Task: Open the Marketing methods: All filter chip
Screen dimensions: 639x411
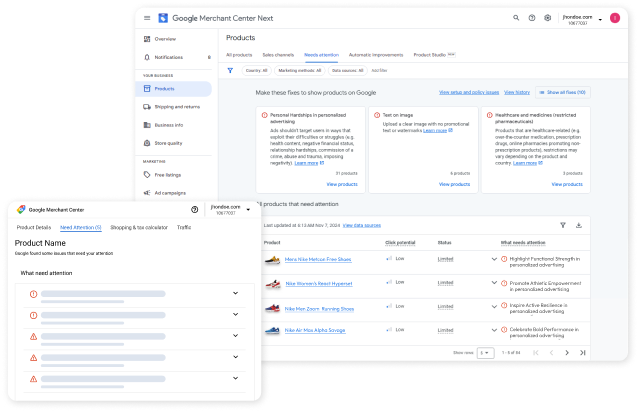Action: 300,70
